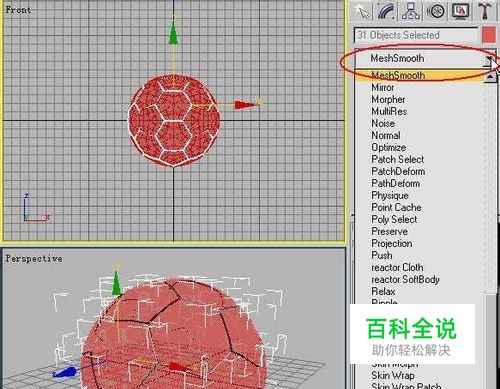Choose reactor Cloth from the modifier list

397,267
